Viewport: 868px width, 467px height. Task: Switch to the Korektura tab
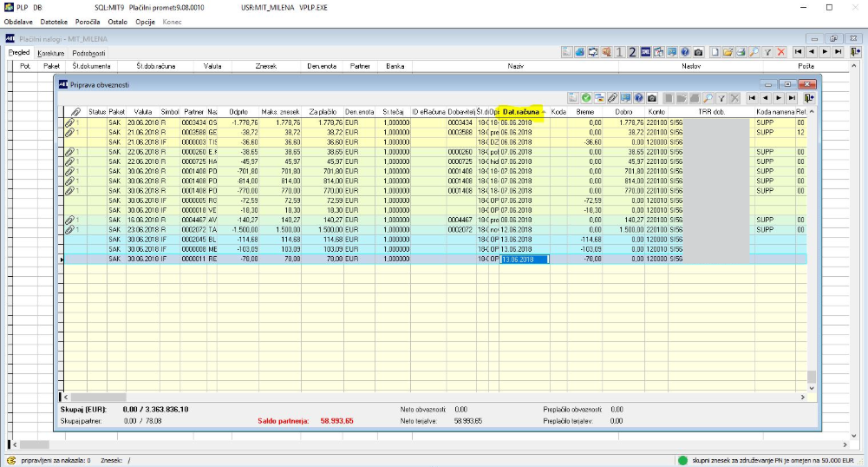[x=51, y=53]
